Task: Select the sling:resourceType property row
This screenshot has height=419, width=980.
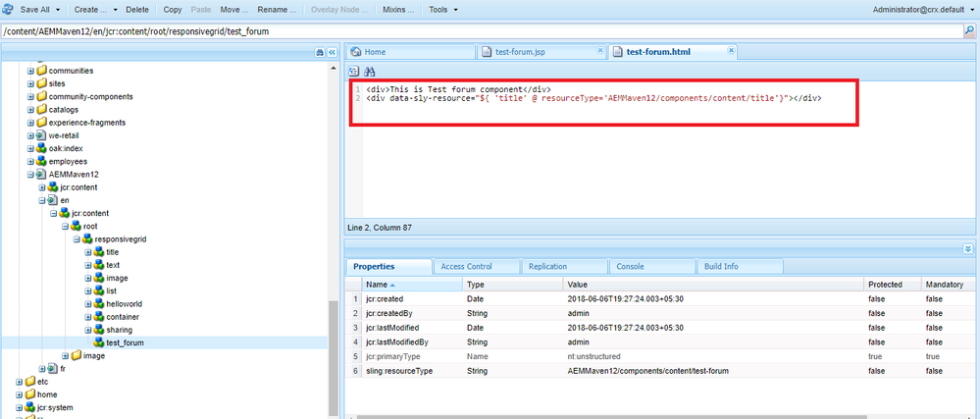Action: 659,371
